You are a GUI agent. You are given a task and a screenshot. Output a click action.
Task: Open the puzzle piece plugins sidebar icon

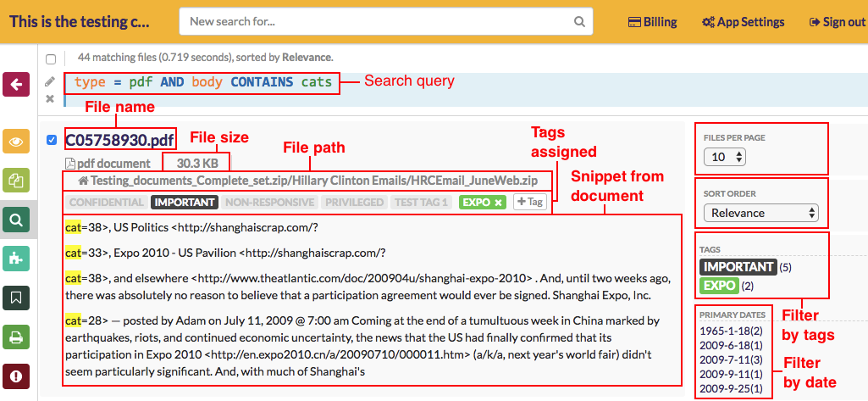click(x=16, y=259)
